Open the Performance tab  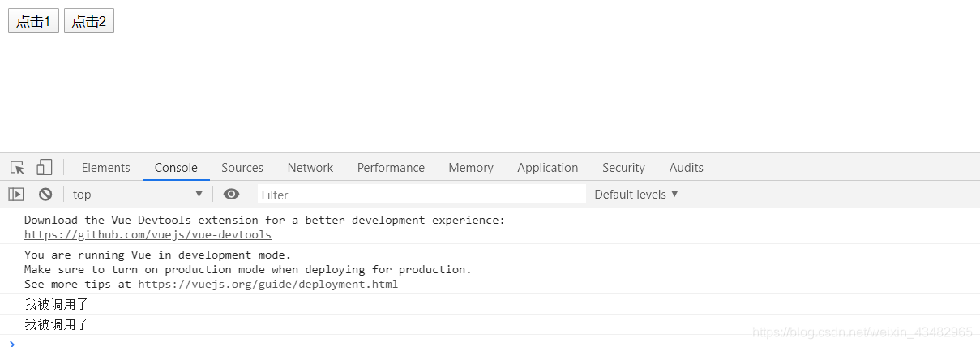pos(391,168)
